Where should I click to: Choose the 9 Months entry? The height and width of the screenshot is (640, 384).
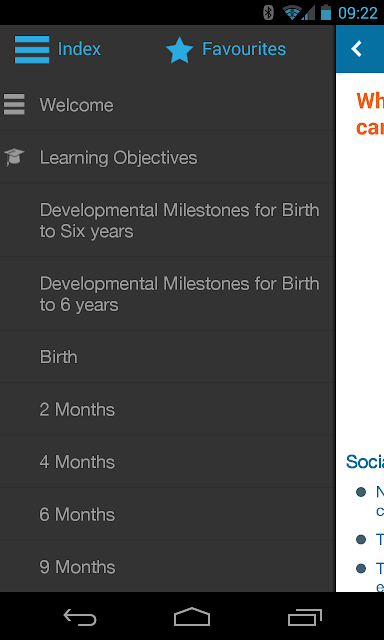(x=167, y=567)
